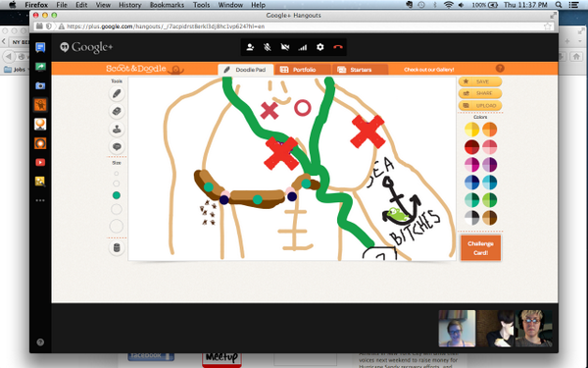Bookmark page with the star in address bar
Screen dimensions: 588x368
[x=548, y=26]
